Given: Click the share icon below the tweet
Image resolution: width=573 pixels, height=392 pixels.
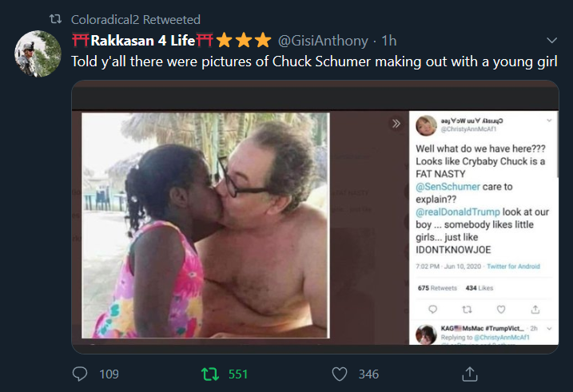Looking at the screenshot, I should tap(470, 374).
